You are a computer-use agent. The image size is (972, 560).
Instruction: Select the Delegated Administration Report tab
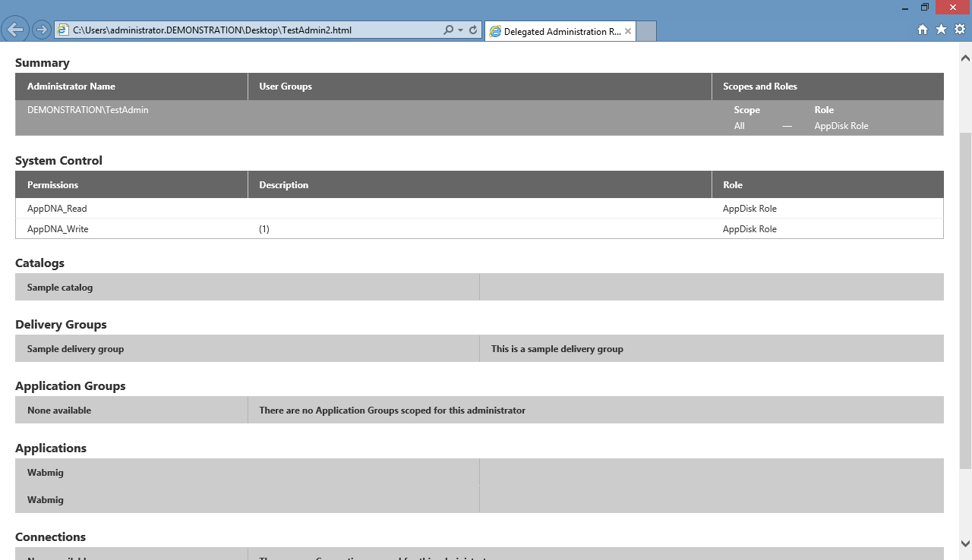tap(562, 31)
